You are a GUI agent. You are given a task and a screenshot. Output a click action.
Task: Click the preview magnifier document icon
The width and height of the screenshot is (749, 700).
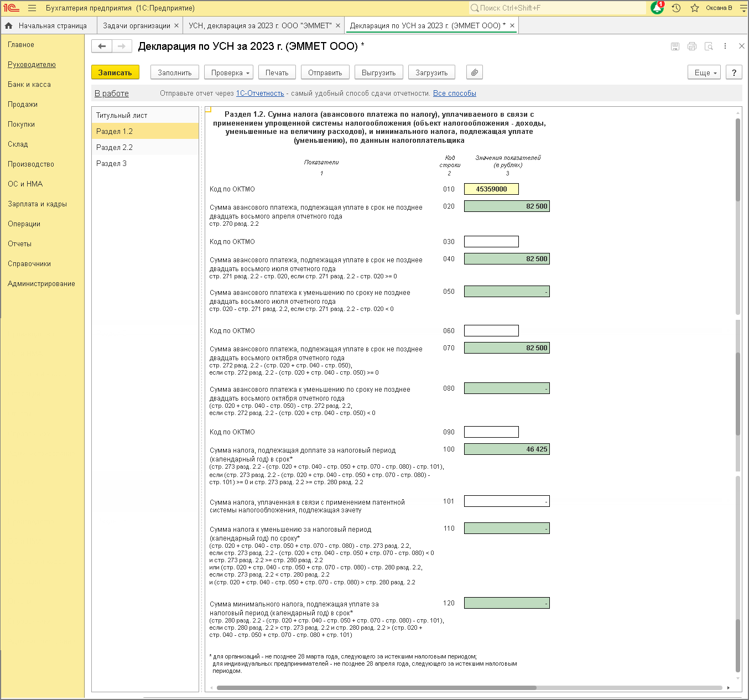pyautogui.click(x=709, y=46)
